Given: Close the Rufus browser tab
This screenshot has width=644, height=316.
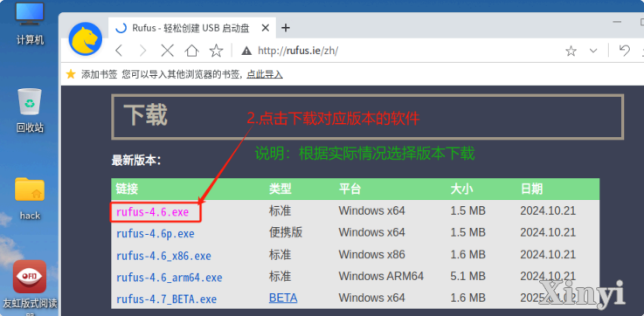Looking at the screenshot, I should tap(266, 28).
